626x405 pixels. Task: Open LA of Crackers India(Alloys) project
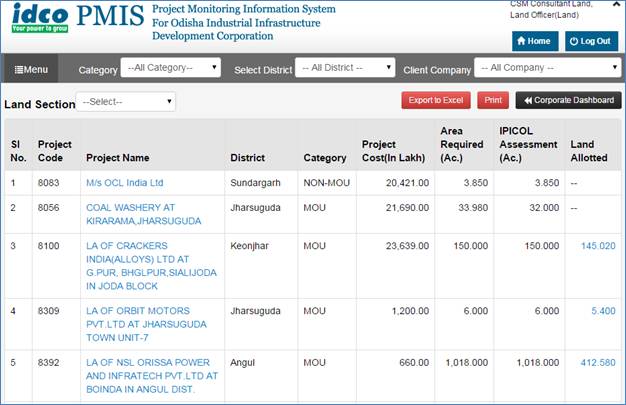coord(151,266)
